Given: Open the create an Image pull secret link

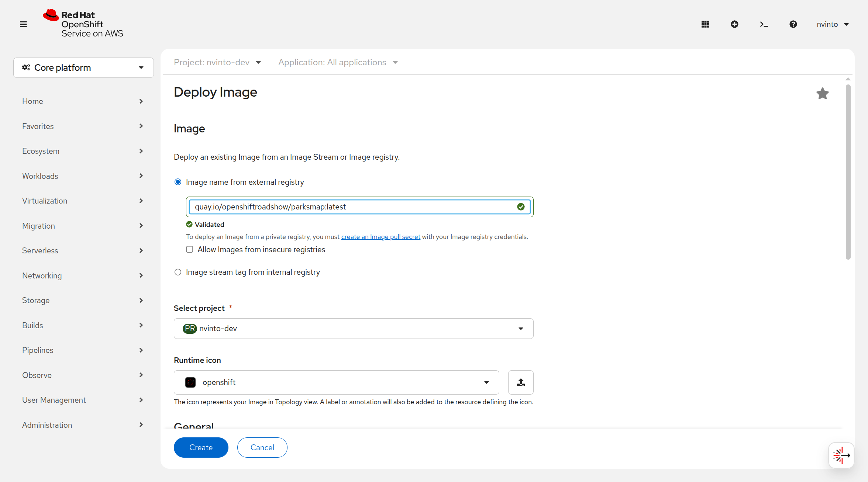Looking at the screenshot, I should tap(381, 237).
